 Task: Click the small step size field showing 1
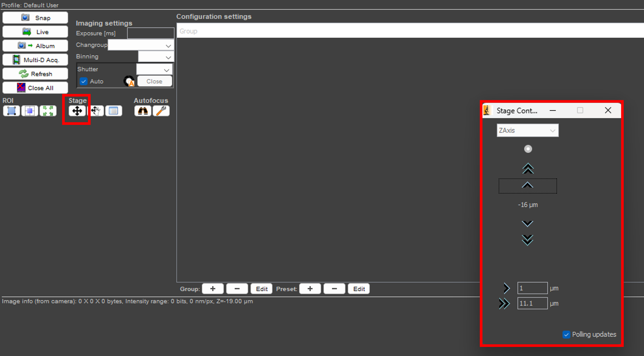[532, 288]
